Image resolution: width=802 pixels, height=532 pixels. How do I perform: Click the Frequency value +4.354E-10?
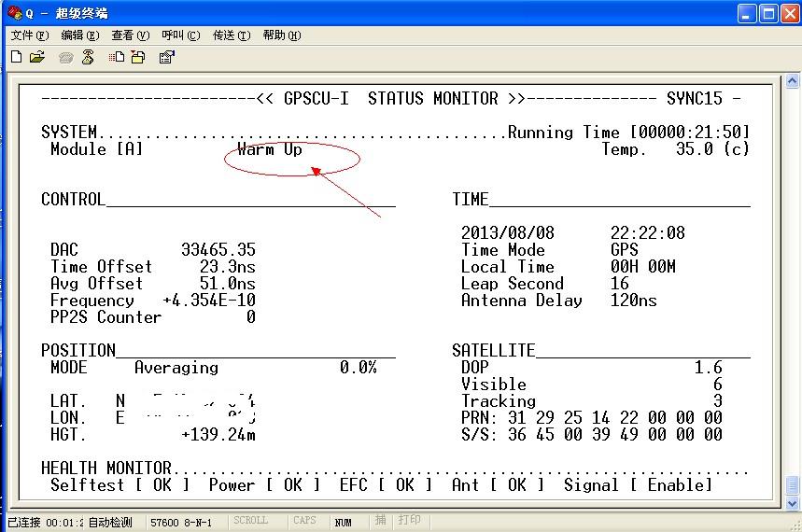(x=209, y=301)
